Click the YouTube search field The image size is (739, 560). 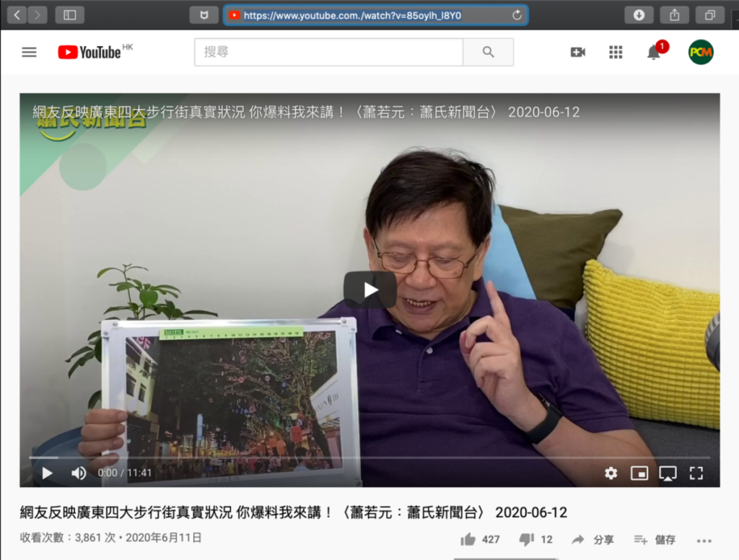point(328,52)
